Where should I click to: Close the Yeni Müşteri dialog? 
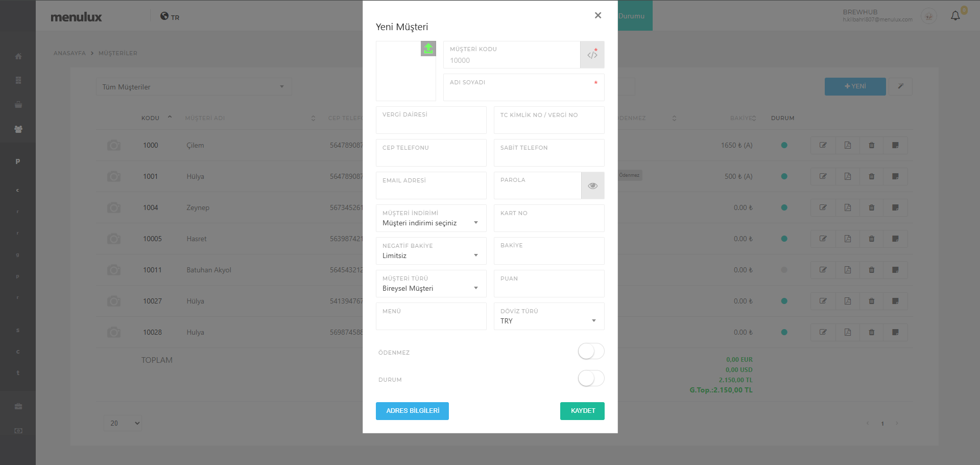(597, 15)
